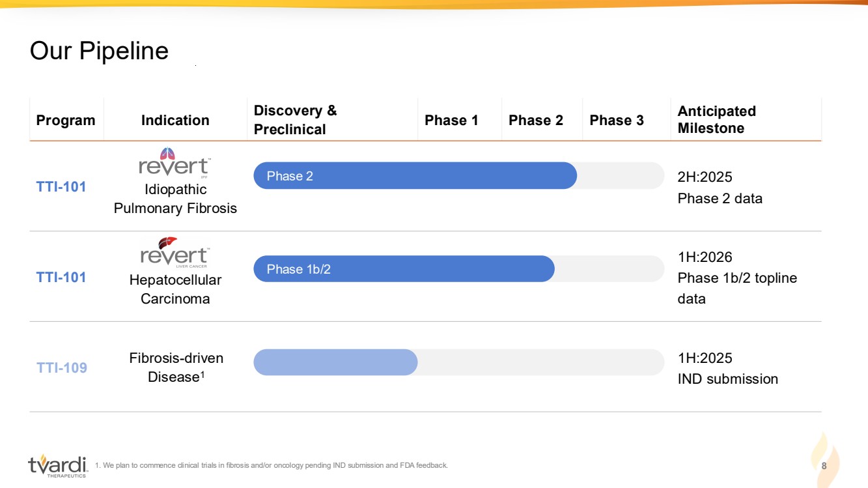This screenshot has width=868, height=488.
Task: Click the Phase 3 column header
Action: coord(616,121)
